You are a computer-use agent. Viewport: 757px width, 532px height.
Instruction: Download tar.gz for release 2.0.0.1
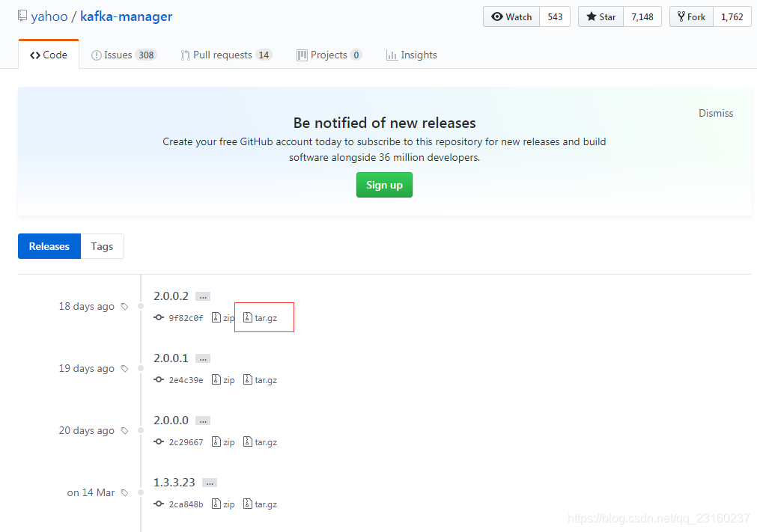[261, 379]
